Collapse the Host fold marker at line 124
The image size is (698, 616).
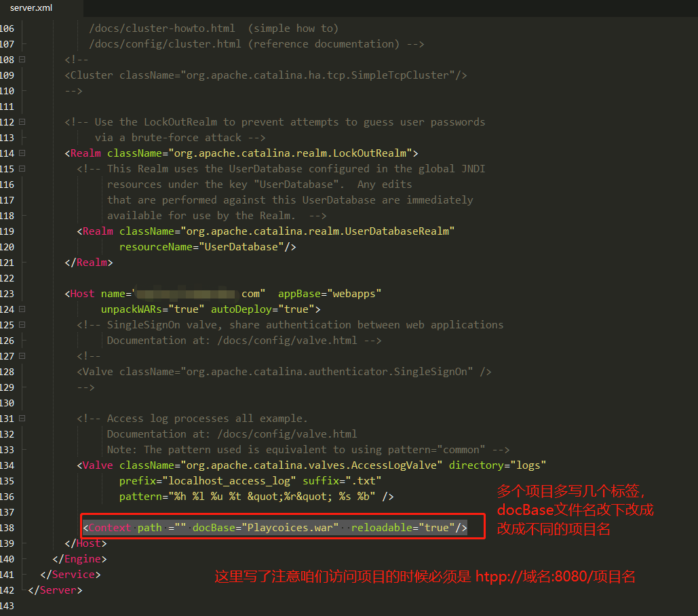coord(22,309)
